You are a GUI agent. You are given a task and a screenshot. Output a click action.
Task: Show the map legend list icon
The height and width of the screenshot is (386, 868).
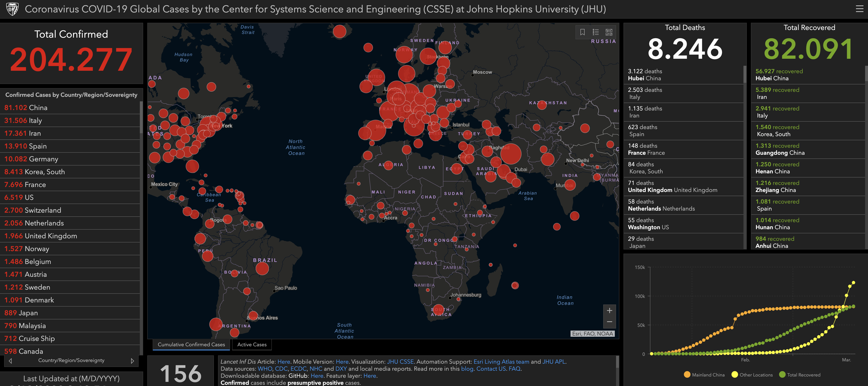596,32
